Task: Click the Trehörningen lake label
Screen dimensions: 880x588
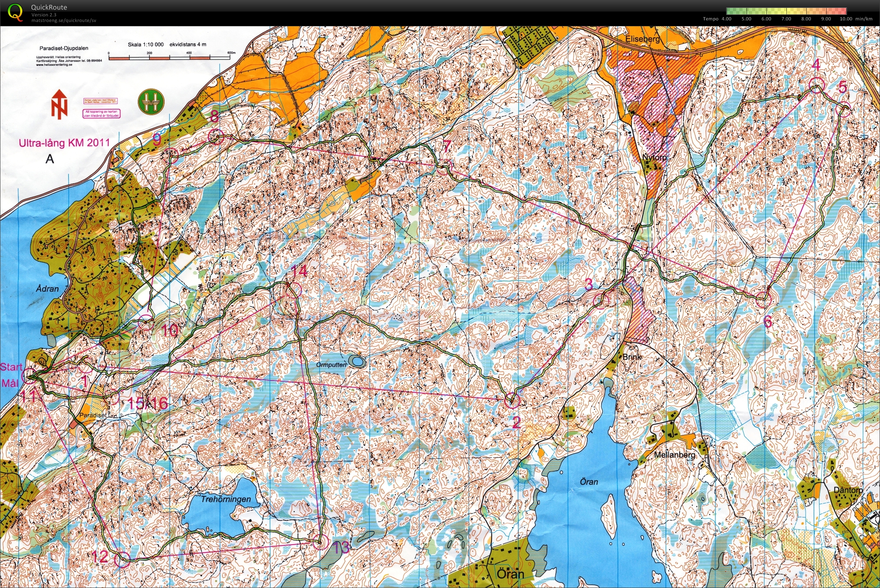Action: (226, 499)
